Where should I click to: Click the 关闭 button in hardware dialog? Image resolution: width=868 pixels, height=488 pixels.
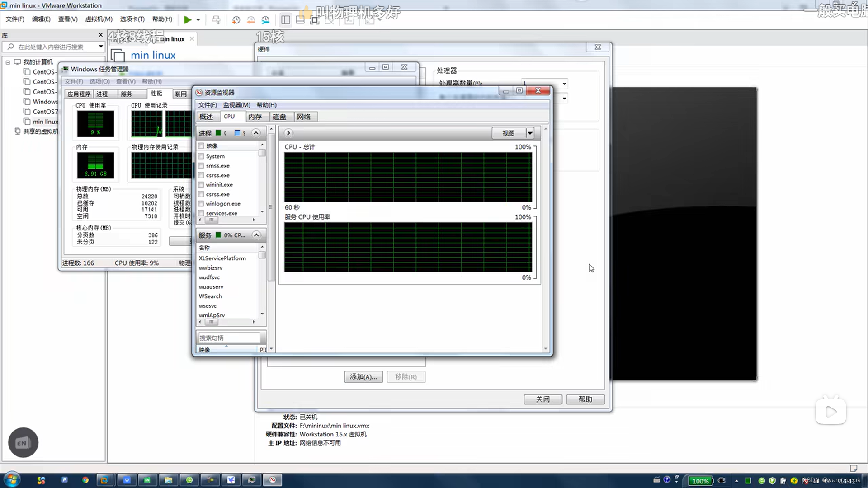click(x=543, y=399)
